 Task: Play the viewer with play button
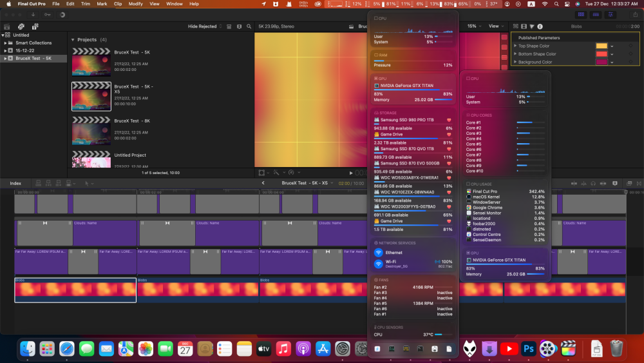tap(351, 173)
